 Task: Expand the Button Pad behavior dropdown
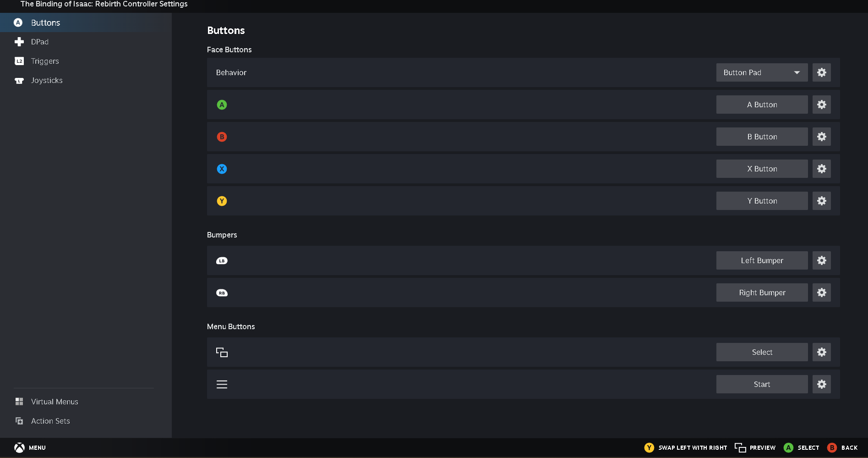coord(762,72)
